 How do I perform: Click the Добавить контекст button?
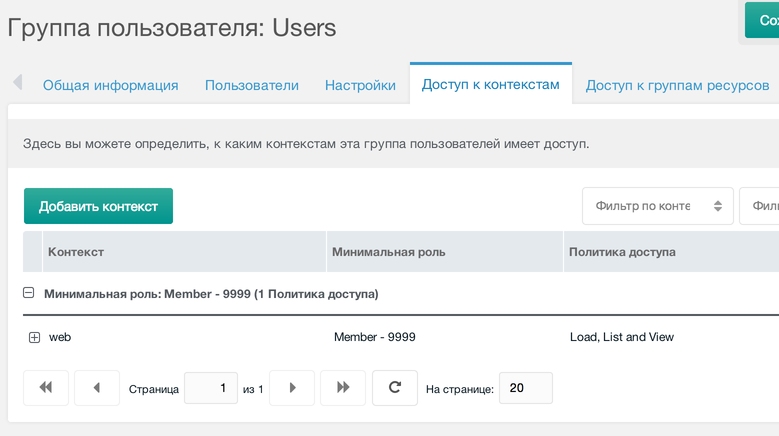98,206
